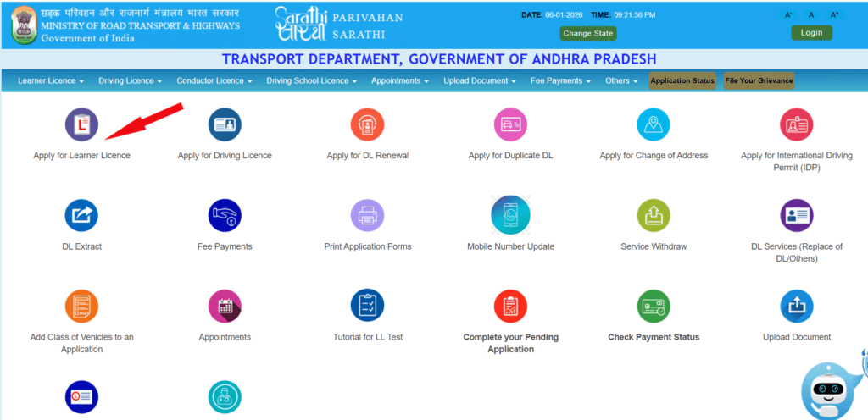Select the Tutorial for LL Test icon
Image resolution: width=868 pixels, height=420 pixels.
click(x=368, y=306)
